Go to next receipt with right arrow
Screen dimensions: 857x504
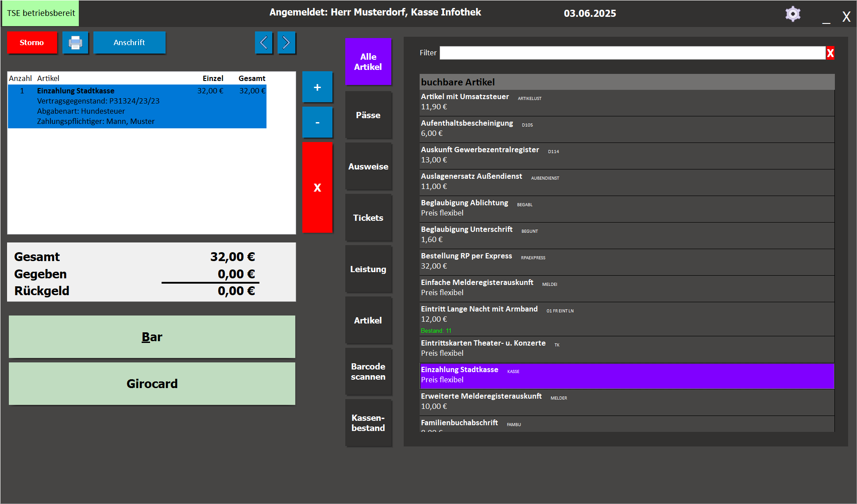[286, 43]
